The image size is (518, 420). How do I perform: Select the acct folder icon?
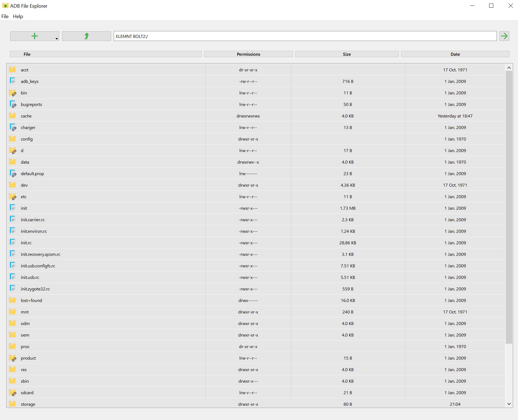(12, 69)
